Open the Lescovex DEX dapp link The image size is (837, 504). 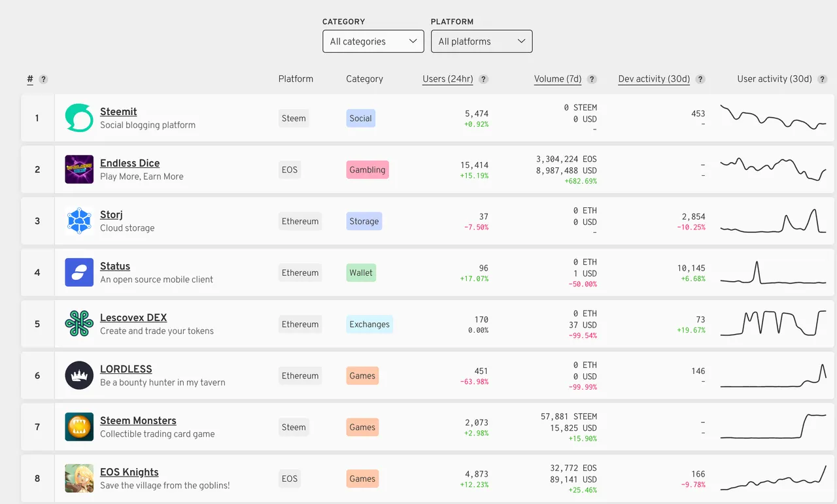pyautogui.click(x=133, y=318)
